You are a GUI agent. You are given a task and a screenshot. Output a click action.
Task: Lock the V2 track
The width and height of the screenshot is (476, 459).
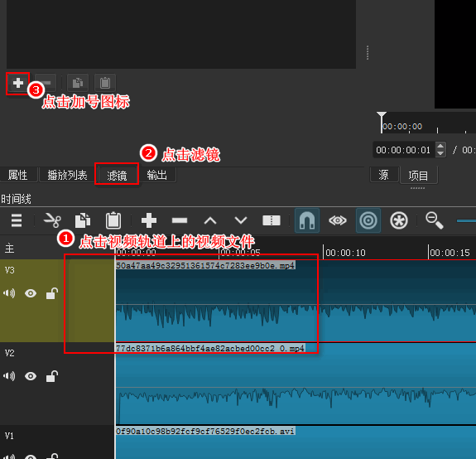[x=52, y=376]
